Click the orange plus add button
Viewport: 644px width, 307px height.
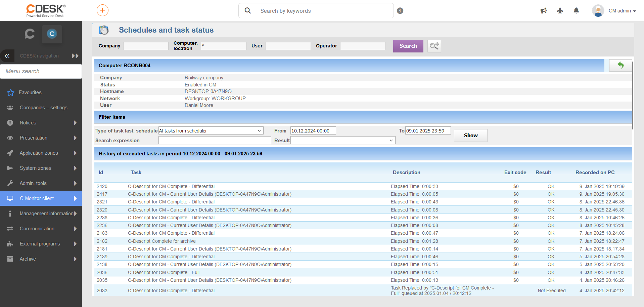point(102,10)
